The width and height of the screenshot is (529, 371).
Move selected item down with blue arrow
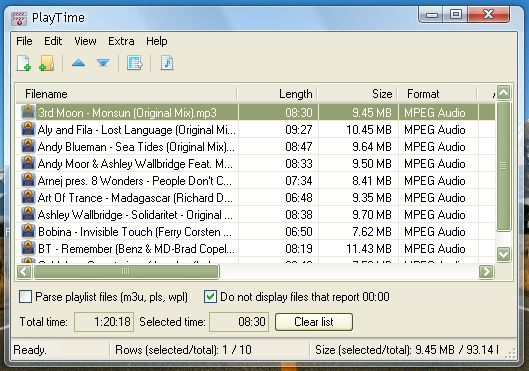(103, 63)
